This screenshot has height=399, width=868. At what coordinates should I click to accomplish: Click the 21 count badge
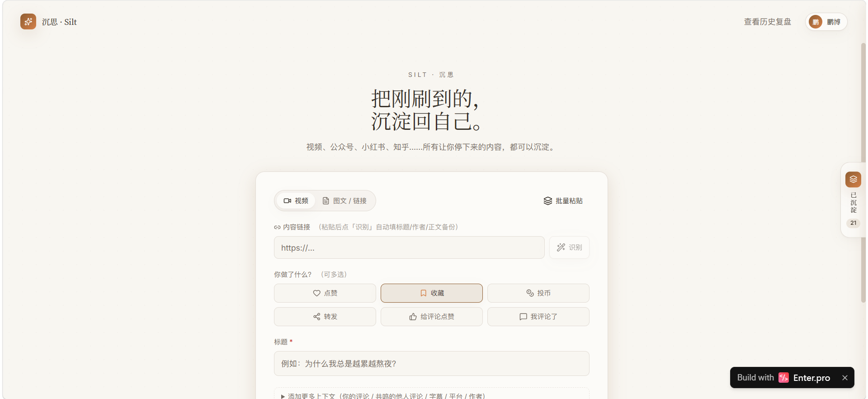(x=853, y=223)
